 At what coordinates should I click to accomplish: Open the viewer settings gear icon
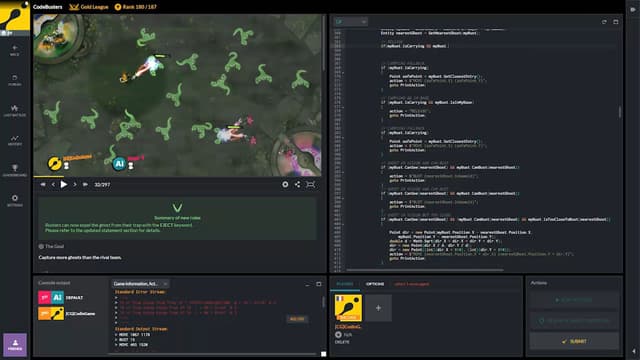[x=285, y=184]
